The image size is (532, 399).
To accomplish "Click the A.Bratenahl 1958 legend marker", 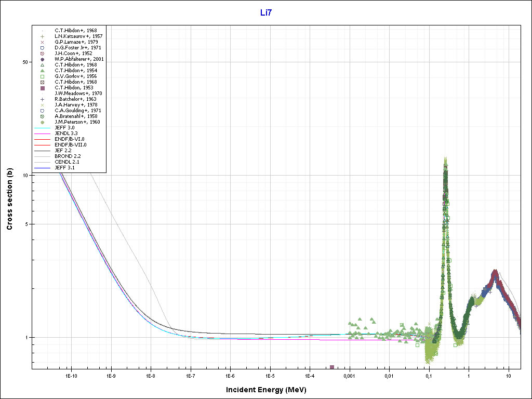I will tap(43, 116).
